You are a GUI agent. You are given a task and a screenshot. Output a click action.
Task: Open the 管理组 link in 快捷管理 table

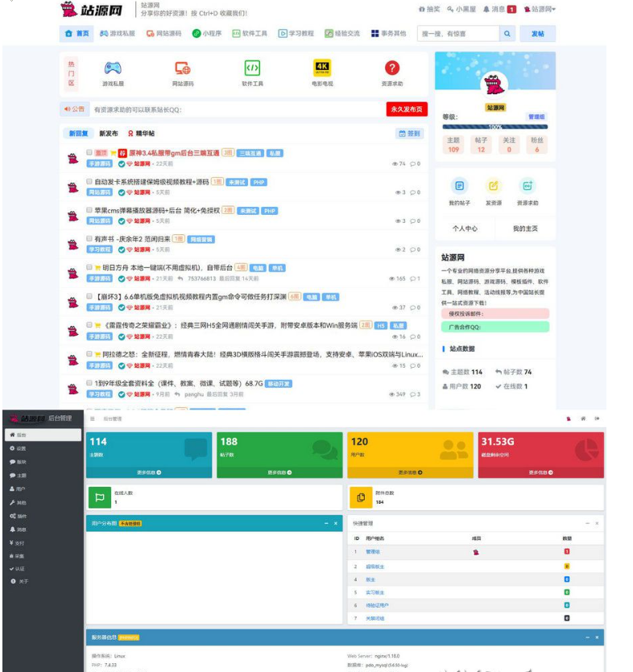372,551
